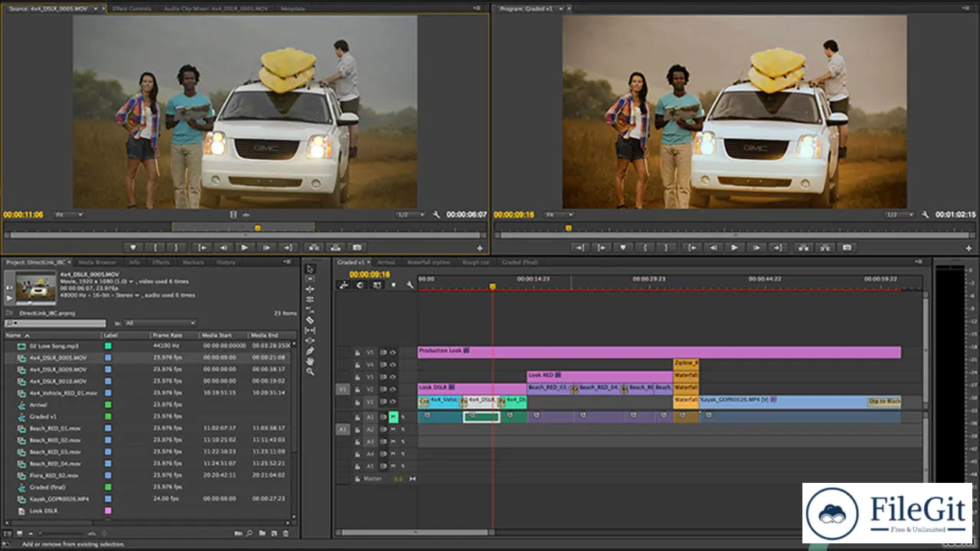Mark In point in Source monitor

point(155,247)
